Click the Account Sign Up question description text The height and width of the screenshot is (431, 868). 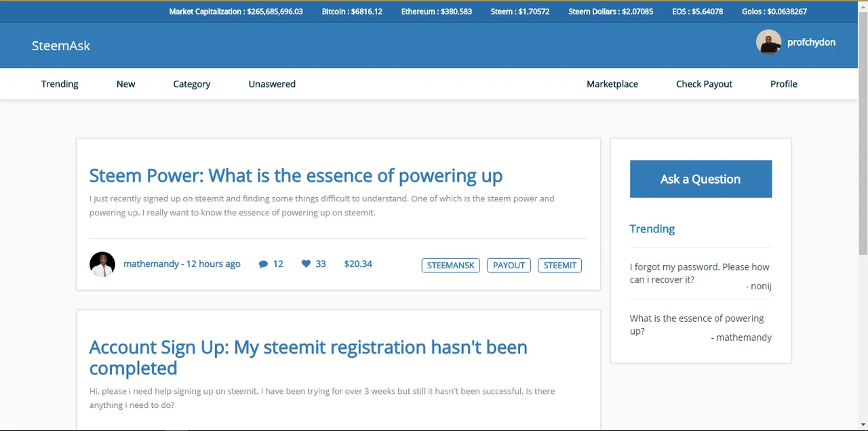point(322,398)
